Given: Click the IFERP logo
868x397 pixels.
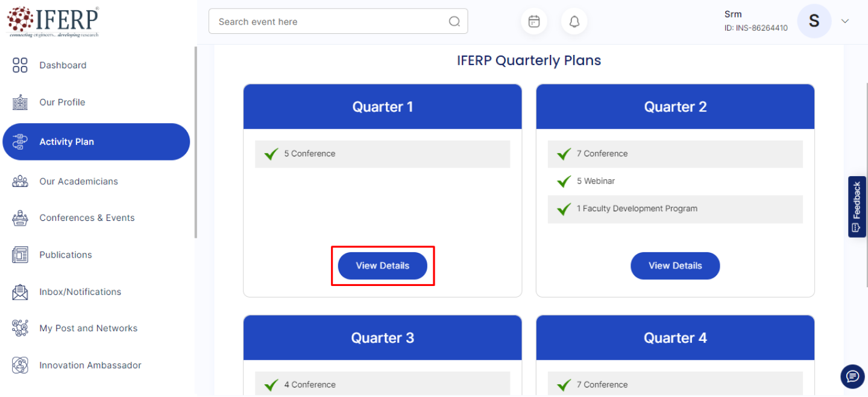Looking at the screenshot, I should (x=53, y=22).
